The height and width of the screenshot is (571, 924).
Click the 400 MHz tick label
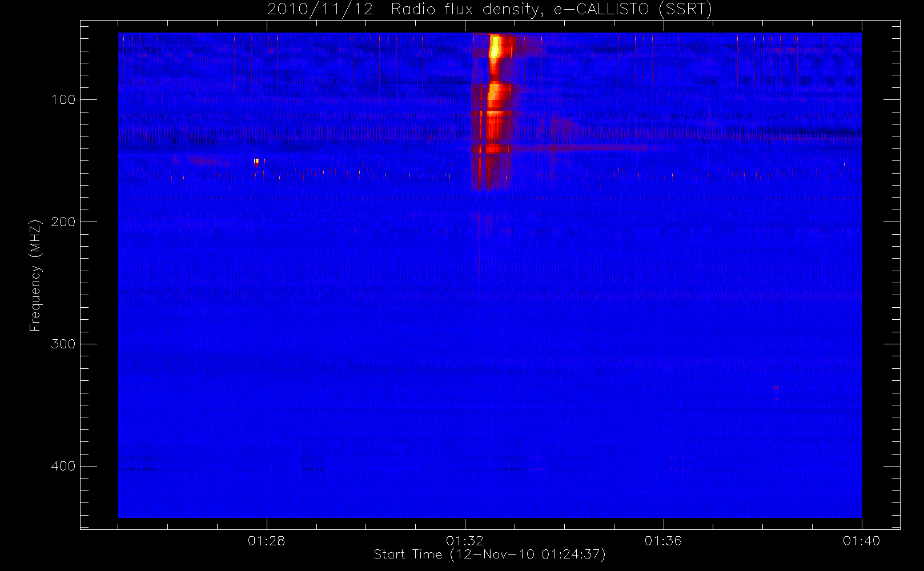(63, 467)
